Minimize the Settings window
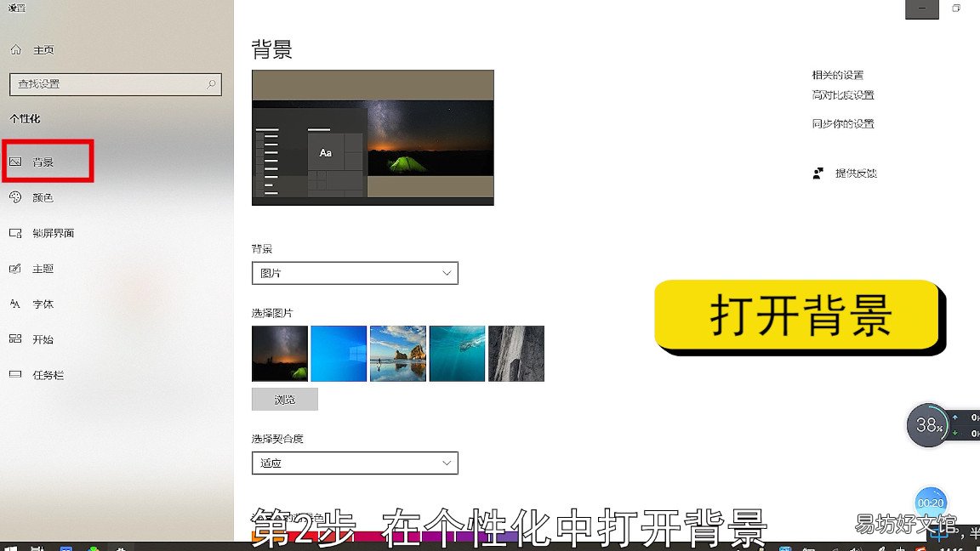Viewport: 980px width, 551px height. [922, 9]
